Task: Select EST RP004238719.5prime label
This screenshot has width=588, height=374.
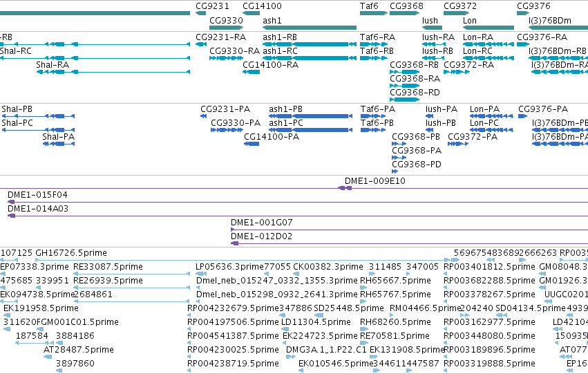Action: [234, 363]
